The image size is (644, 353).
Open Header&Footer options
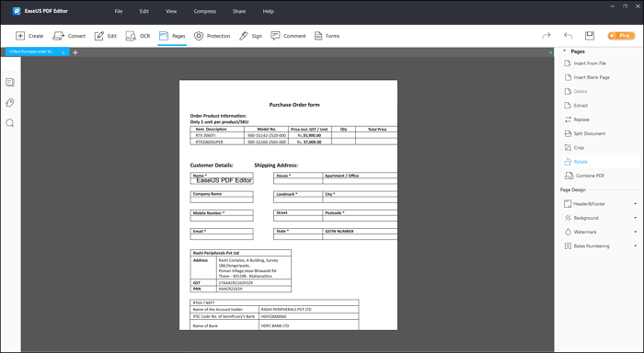585,203
